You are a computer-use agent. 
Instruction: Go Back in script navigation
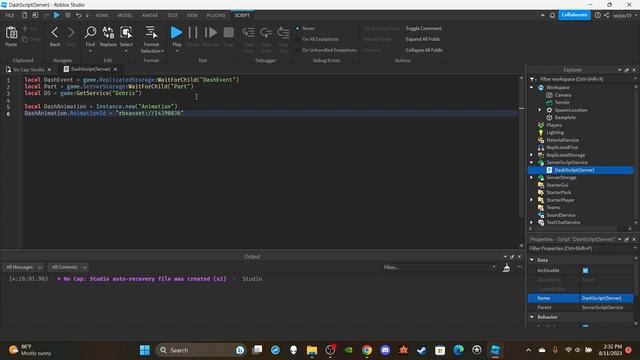(55, 33)
